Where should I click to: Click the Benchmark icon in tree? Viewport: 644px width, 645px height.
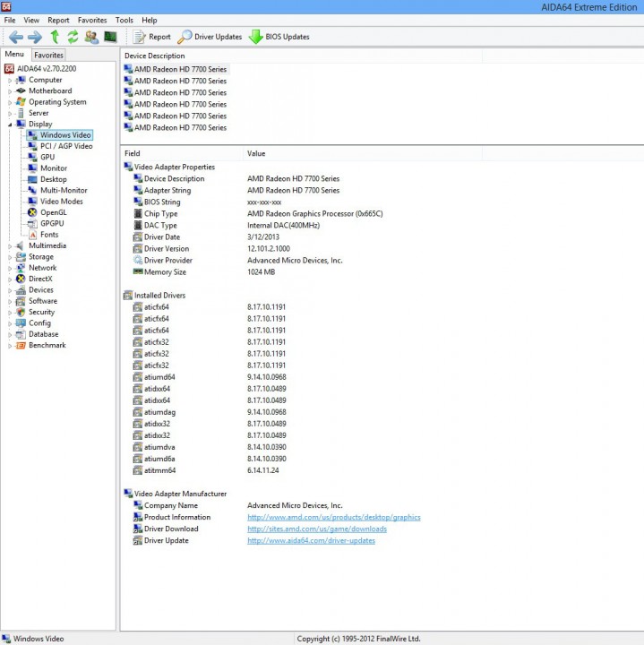tap(21, 346)
